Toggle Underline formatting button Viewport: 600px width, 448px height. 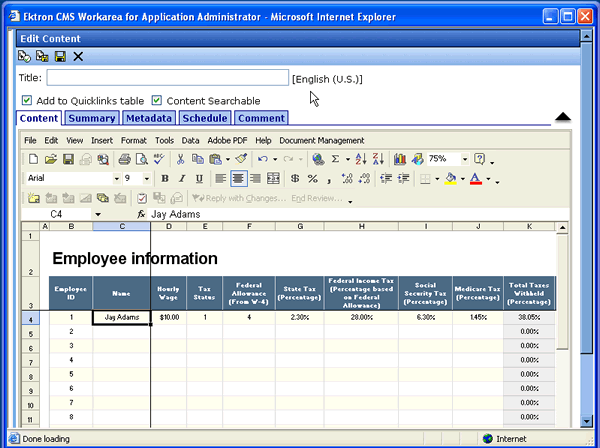coord(199,178)
